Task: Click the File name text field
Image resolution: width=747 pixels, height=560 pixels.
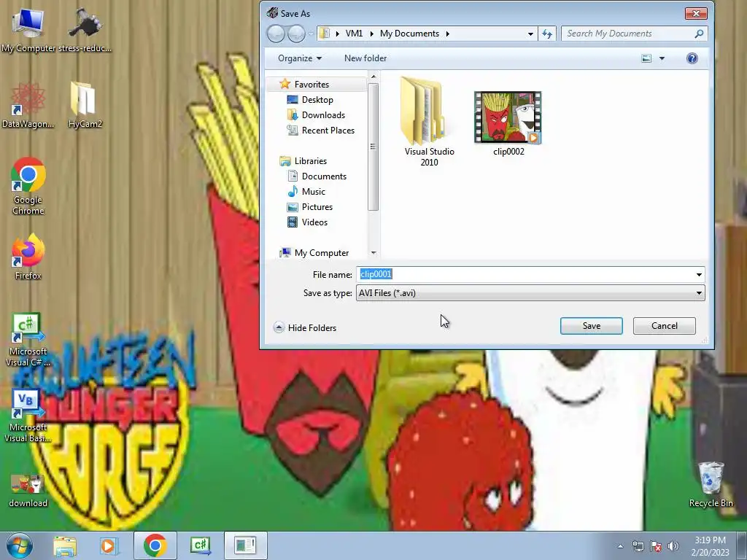Action: tap(525, 274)
